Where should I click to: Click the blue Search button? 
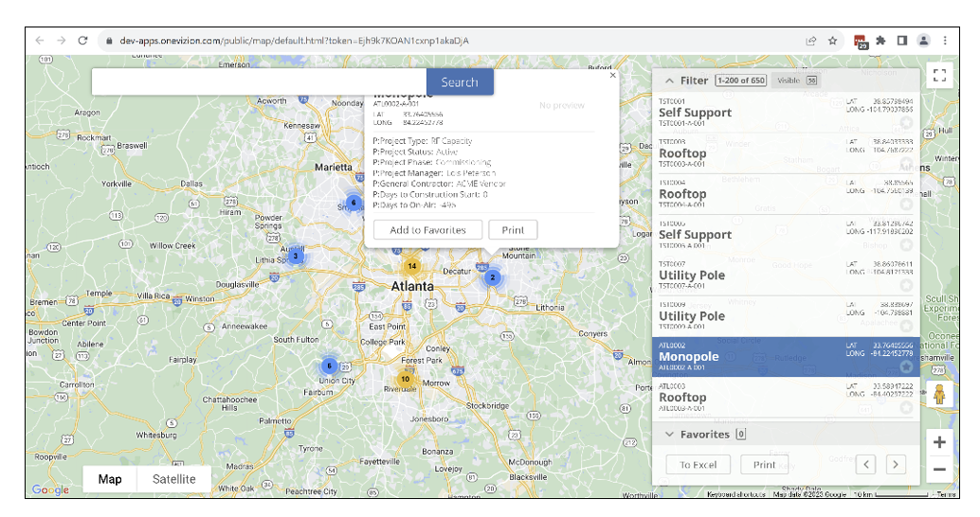pos(460,81)
